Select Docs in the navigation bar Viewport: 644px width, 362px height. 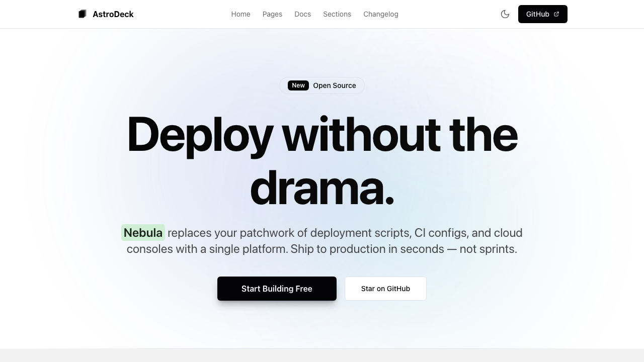pyautogui.click(x=302, y=14)
